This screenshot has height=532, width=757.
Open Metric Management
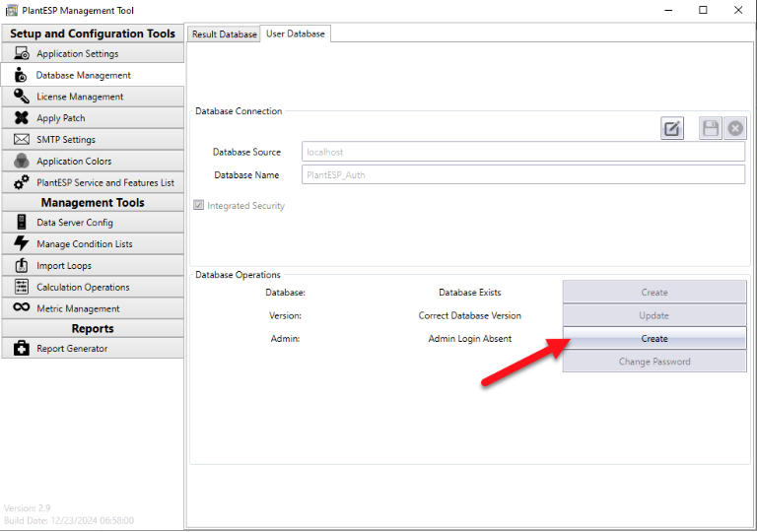tap(93, 308)
